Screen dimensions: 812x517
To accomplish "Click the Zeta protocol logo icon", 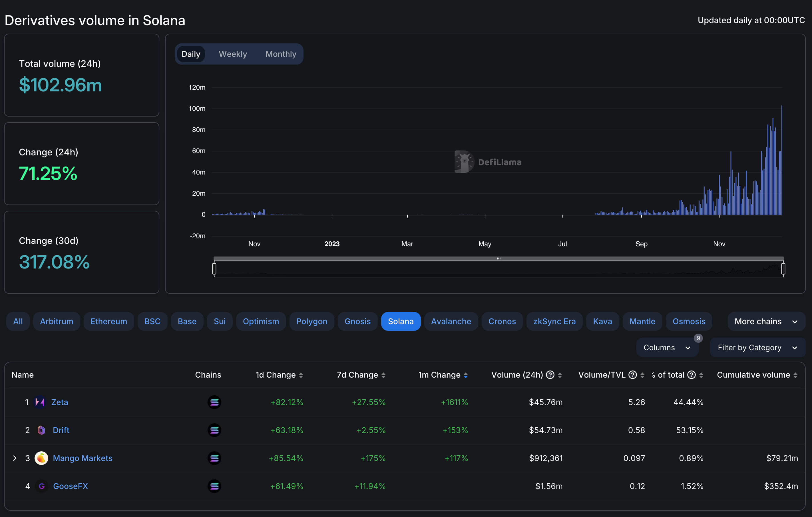I will [40, 402].
